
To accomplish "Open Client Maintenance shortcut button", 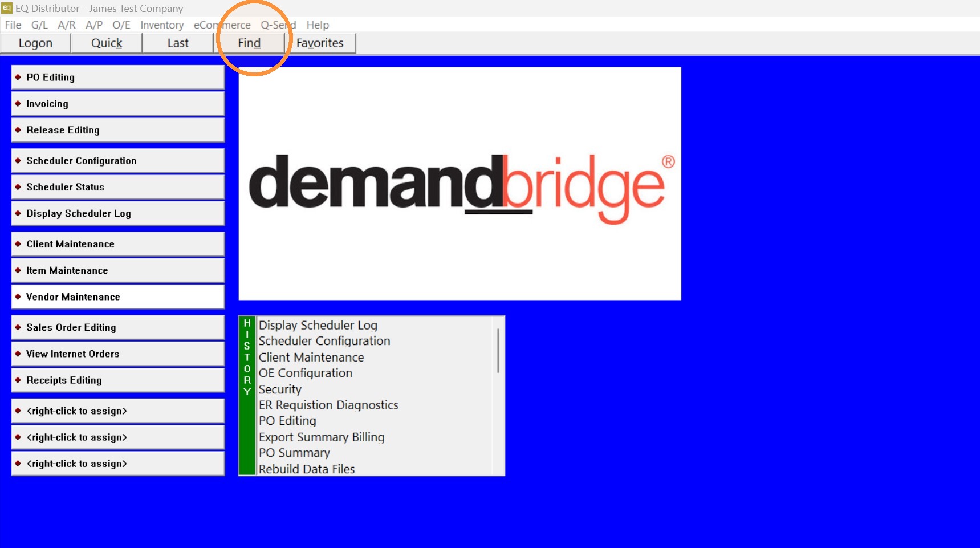I will [x=118, y=244].
